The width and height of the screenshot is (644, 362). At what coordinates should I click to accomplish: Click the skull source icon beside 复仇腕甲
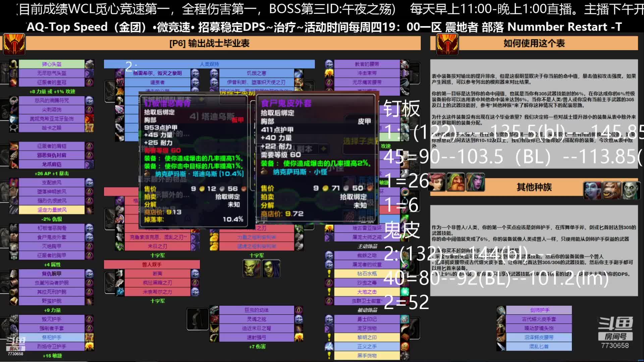(89, 274)
